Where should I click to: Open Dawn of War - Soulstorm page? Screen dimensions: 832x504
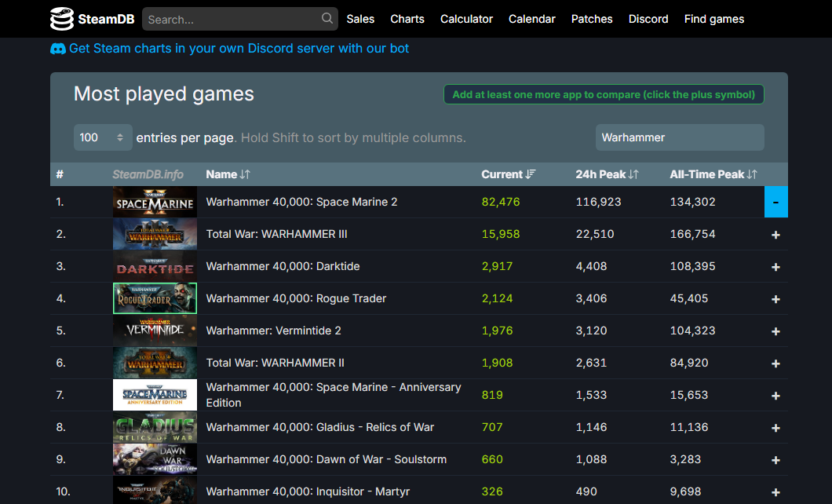pos(327,459)
